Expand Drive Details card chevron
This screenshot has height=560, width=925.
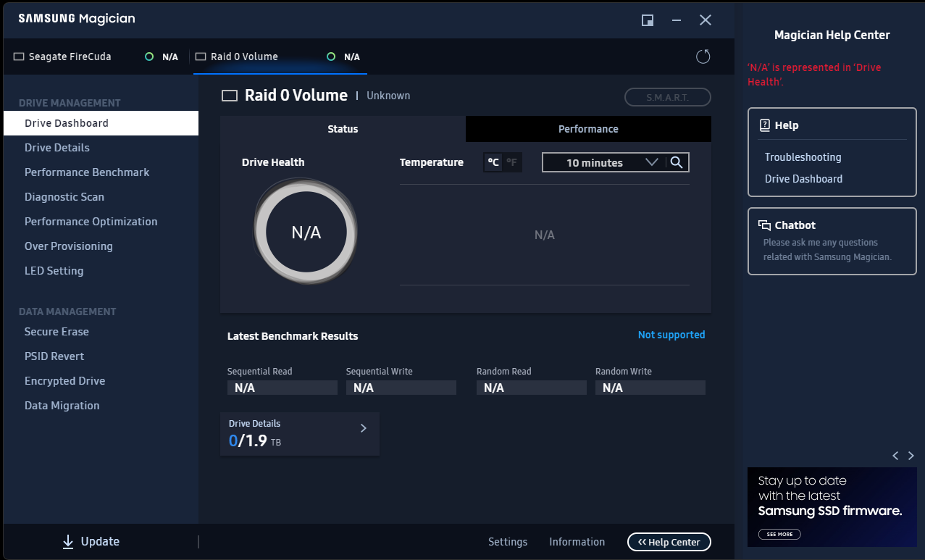[x=364, y=428]
